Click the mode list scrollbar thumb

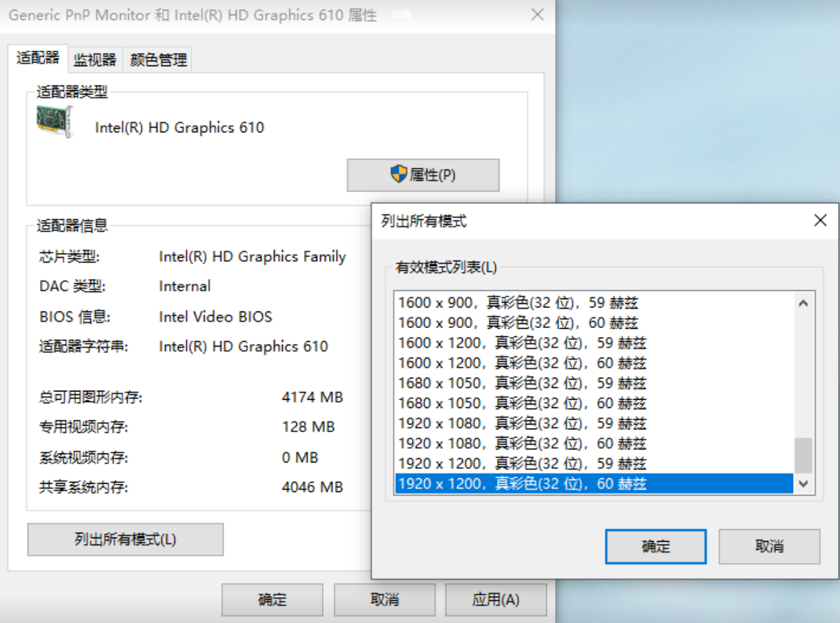[x=803, y=455]
